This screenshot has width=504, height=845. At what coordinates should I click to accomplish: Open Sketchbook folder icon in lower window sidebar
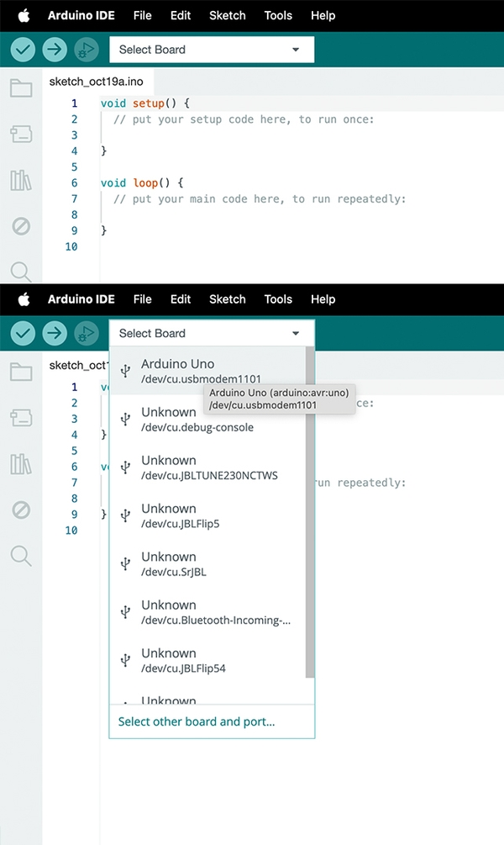[x=21, y=372]
